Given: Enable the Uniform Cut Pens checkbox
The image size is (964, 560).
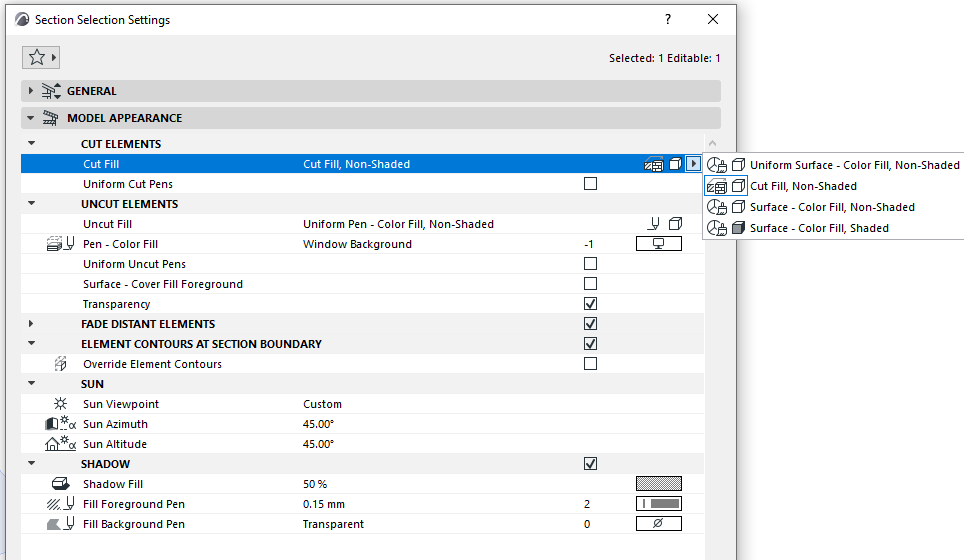Looking at the screenshot, I should (590, 184).
